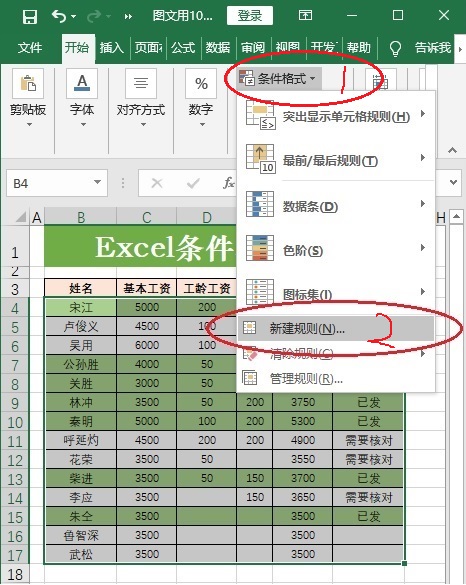Screen dimensions: 466x585
Task: Open the undo history dropdown arrow
Action: click(74, 16)
